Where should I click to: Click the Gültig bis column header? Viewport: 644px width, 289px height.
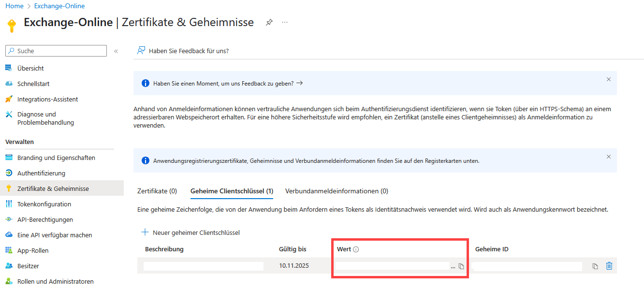pos(293,249)
